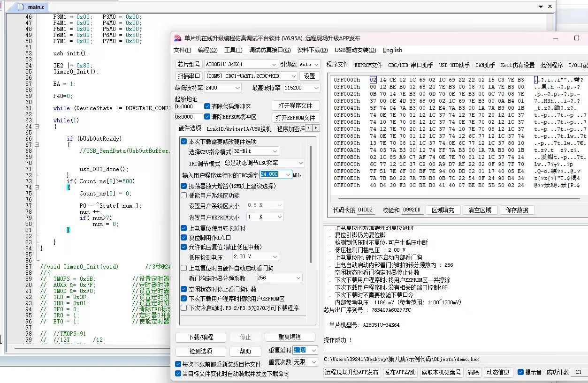Viewport: 588px width, 383px height.
Task: Enable 上电复位时由硬件自动启动看门狗
Action: [183, 268]
